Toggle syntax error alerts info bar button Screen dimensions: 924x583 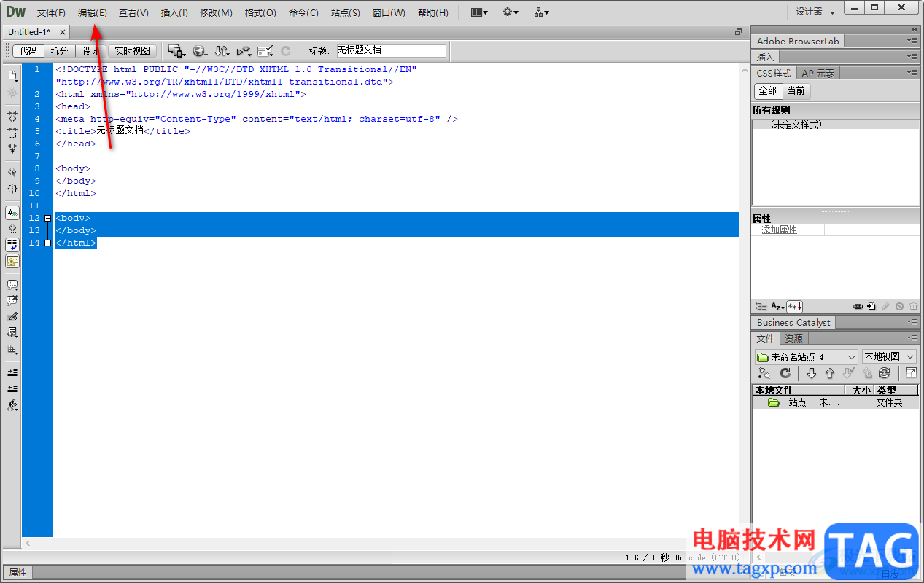coord(12,261)
